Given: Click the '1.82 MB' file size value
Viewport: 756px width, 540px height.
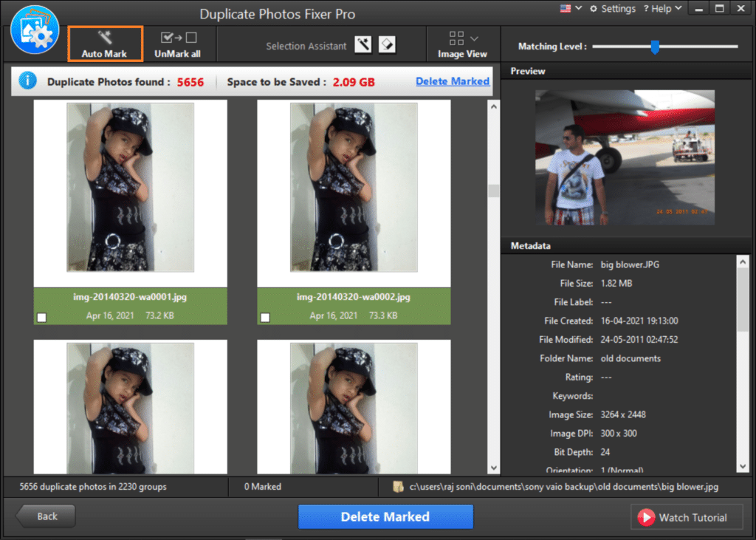Looking at the screenshot, I should click(x=616, y=283).
